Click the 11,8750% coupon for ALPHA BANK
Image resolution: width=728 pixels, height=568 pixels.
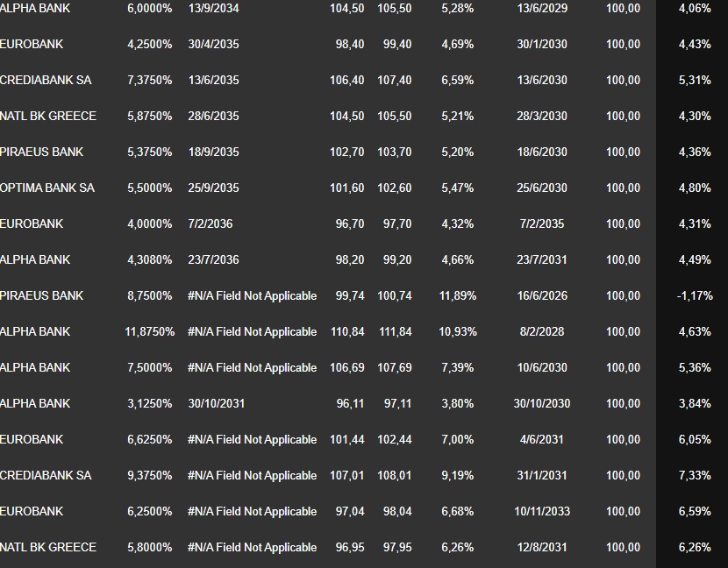tap(149, 332)
